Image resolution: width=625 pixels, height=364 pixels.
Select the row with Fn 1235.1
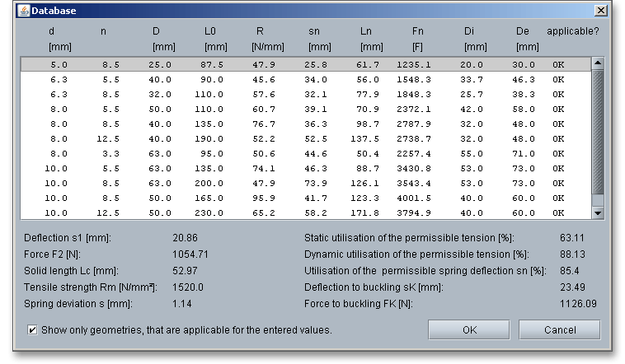tap(305, 63)
